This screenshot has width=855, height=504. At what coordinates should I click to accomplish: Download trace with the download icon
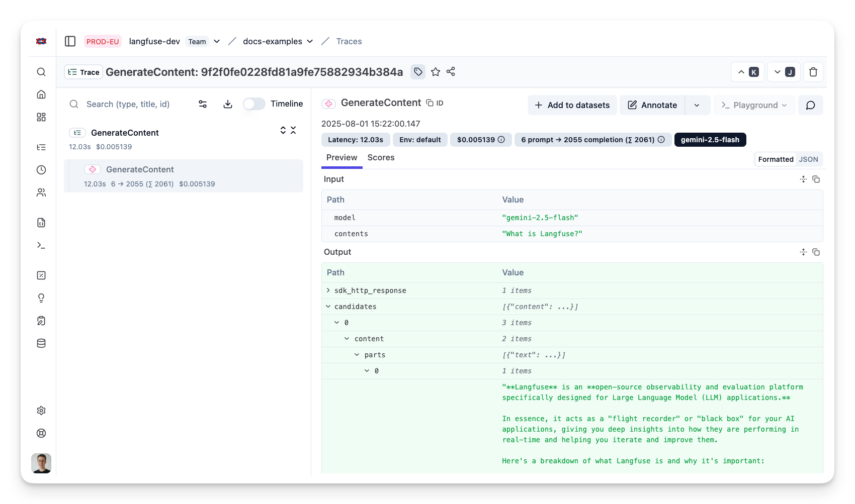(x=228, y=104)
